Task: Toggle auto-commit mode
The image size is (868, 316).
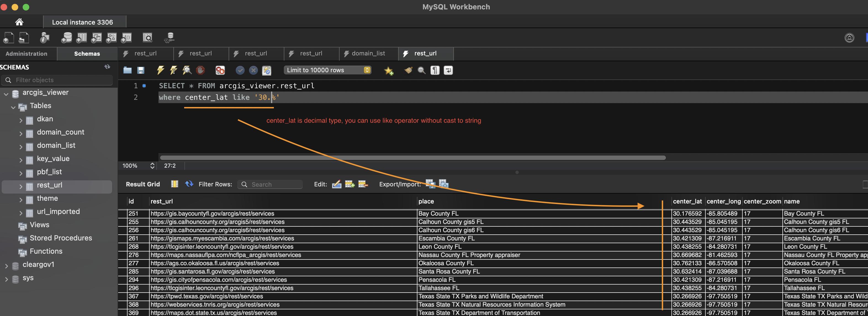Action: pyautogui.click(x=267, y=70)
